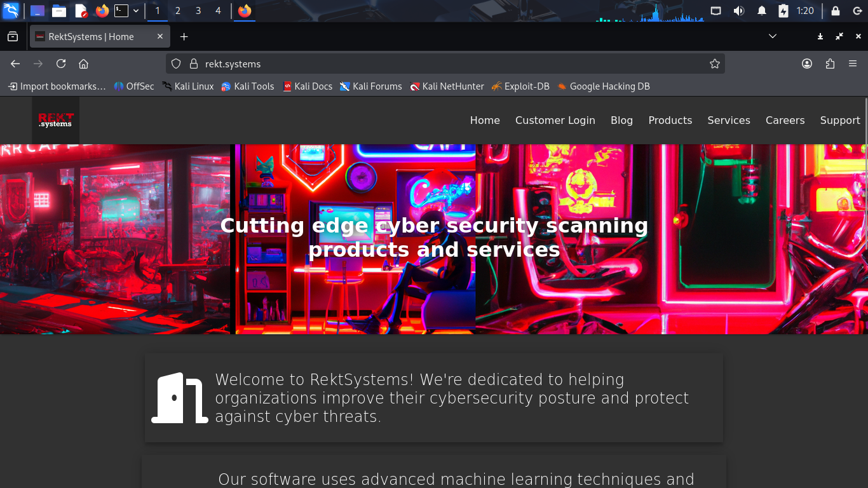Viewport: 868px width, 488px height.
Task: Expand the list all tabs chevron
Action: tap(773, 36)
